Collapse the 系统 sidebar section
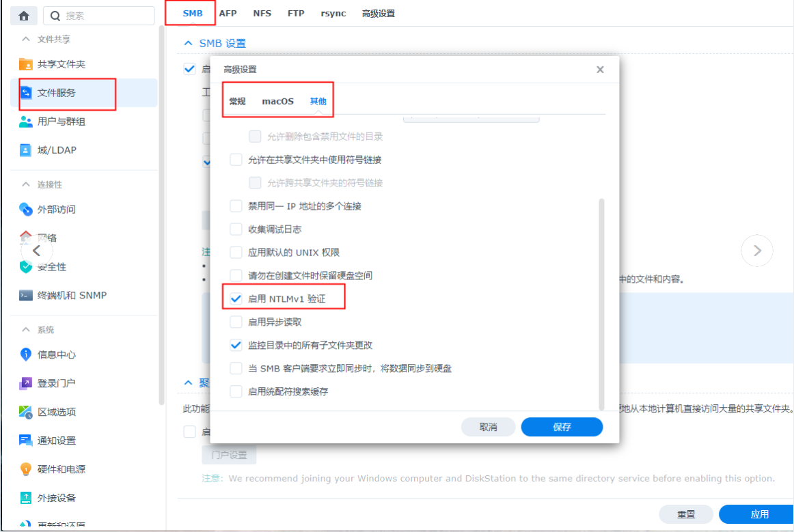 [26, 330]
